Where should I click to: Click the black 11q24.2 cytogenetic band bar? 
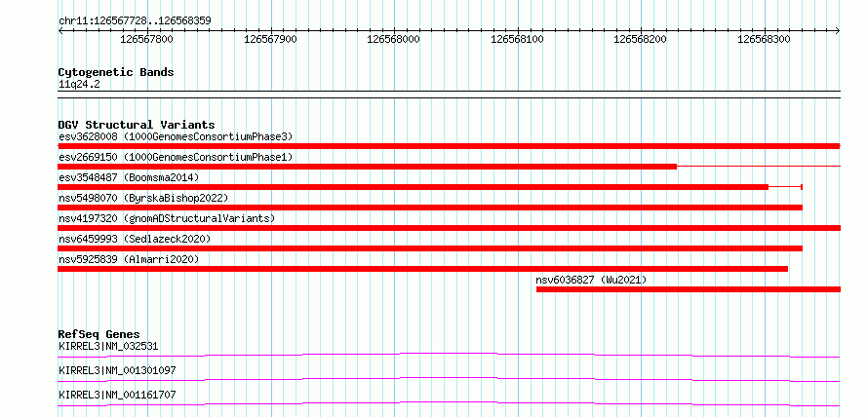point(449,94)
